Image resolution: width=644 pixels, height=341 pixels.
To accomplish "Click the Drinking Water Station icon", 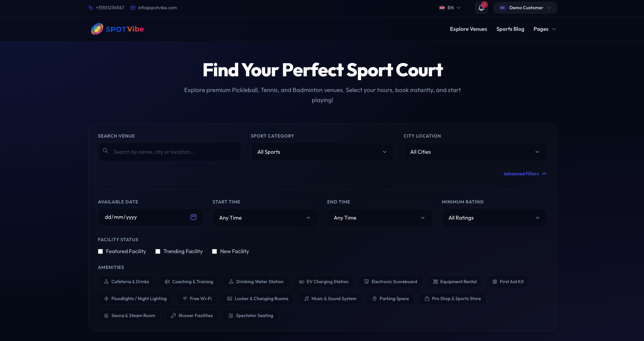I will pyautogui.click(x=231, y=282).
